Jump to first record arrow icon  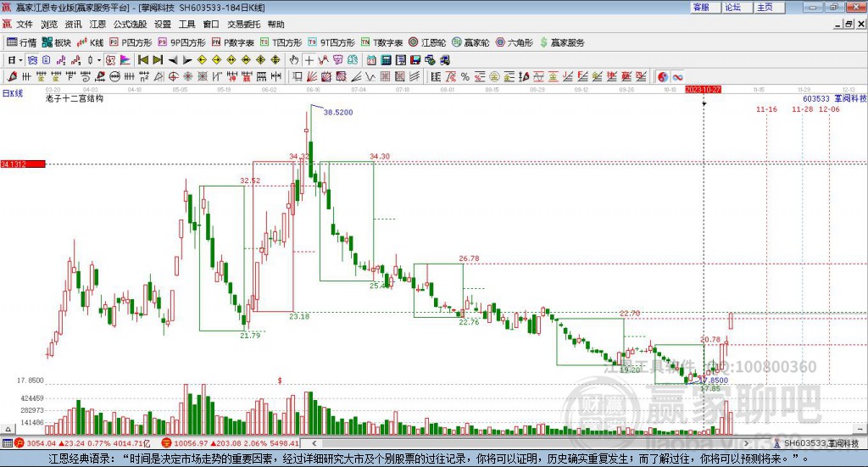(143, 60)
